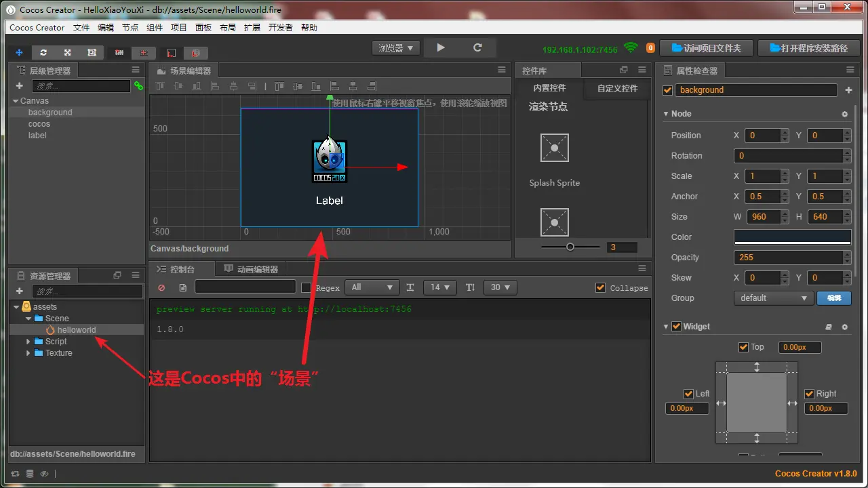Toggle the Regex checkbox in console
This screenshot has width=868, height=488.
tap(306, 287)
